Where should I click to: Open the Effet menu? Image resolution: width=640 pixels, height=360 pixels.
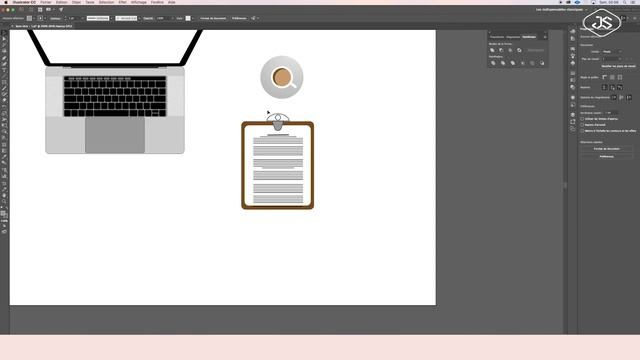(x=122, y=2)
